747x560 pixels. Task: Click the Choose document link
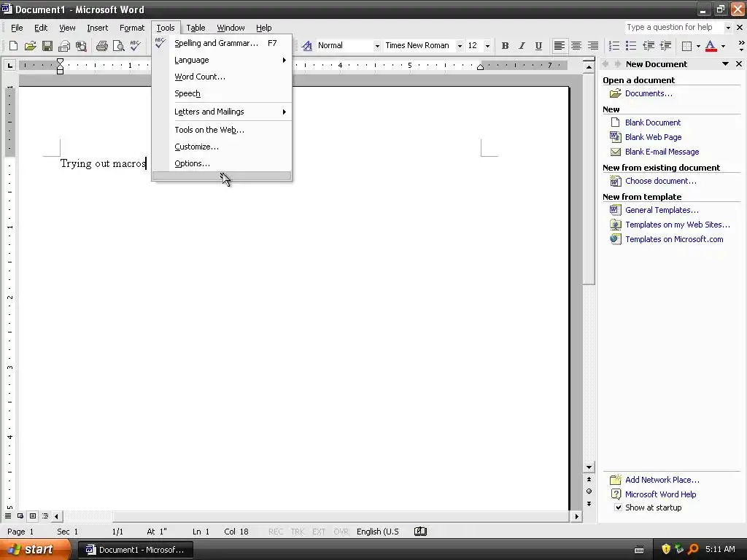pos(661,181)
